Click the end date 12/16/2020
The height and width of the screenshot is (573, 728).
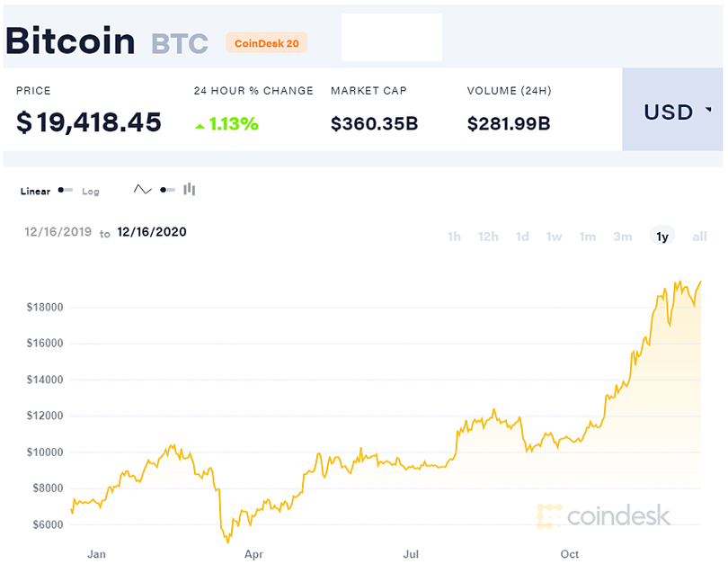(151, 232)
